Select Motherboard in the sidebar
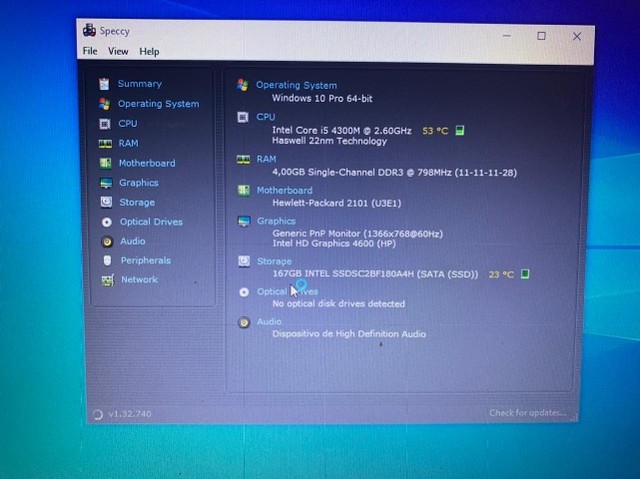 coord(147,163)
